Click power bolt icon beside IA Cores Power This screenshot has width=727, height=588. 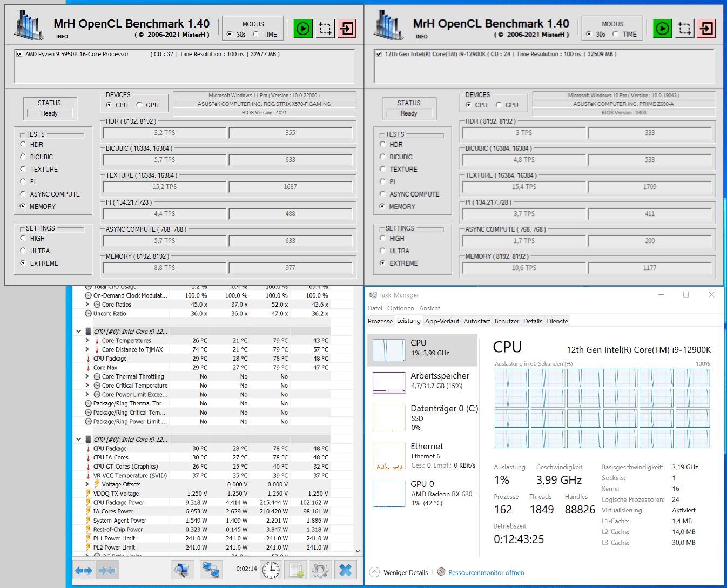(x=89, y=511)
